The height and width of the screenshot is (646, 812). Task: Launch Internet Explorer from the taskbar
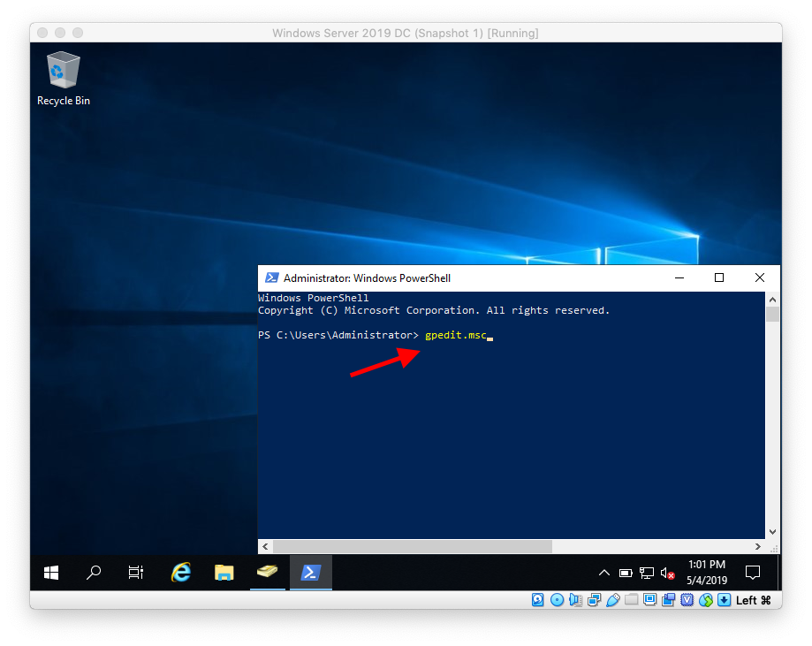point(181,573)
